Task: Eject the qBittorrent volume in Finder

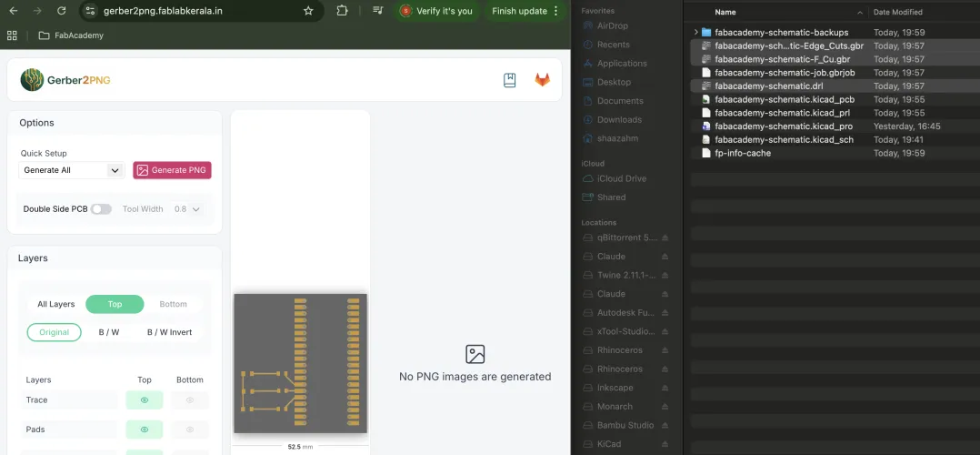Action: pos(665,238)
